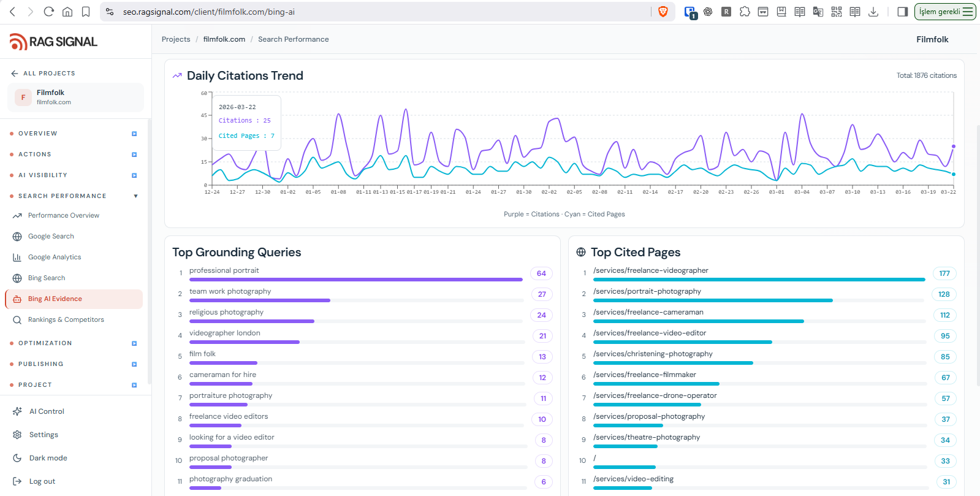980x496 pixels.
Task: Open Google Search report
Action: click(51, 236)
